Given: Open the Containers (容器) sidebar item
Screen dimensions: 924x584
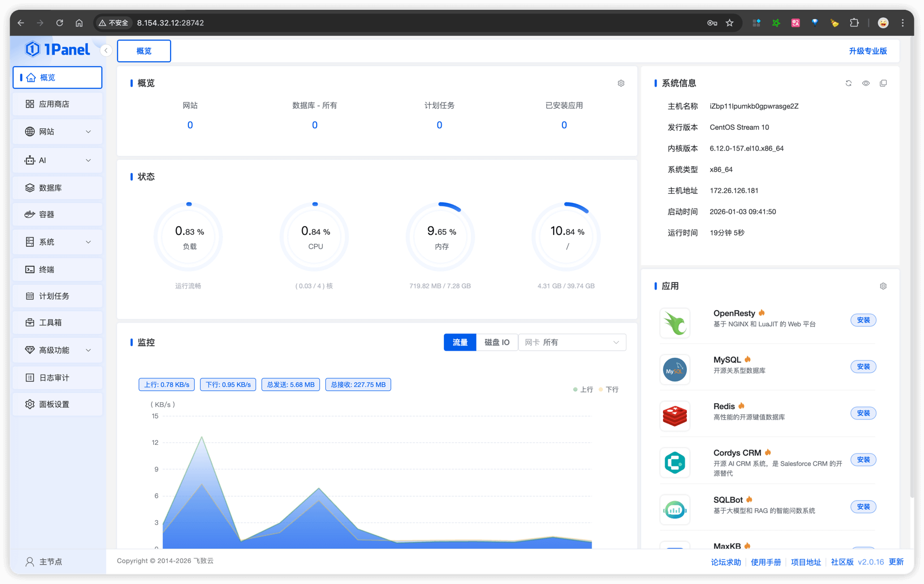Looking at the screenshot, I should click(57, 214).
